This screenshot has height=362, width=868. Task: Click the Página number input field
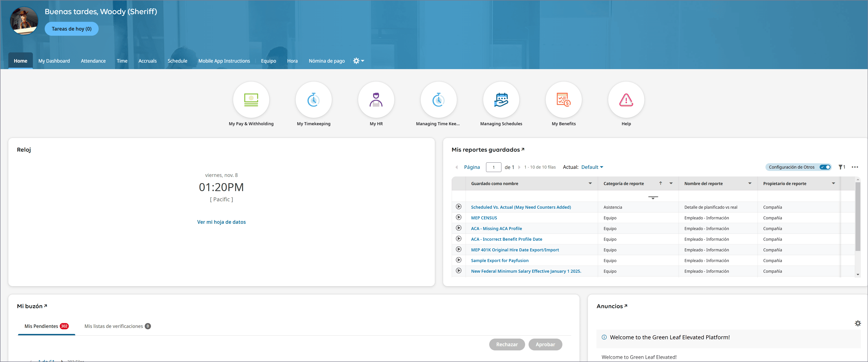point(493,167)
